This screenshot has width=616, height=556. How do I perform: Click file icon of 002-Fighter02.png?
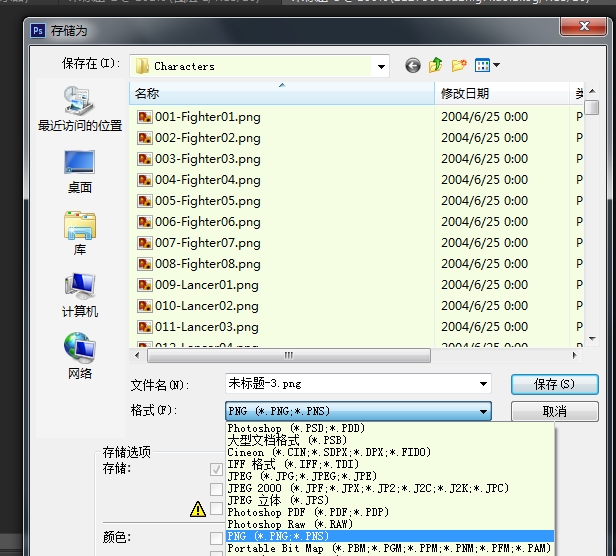145,138
